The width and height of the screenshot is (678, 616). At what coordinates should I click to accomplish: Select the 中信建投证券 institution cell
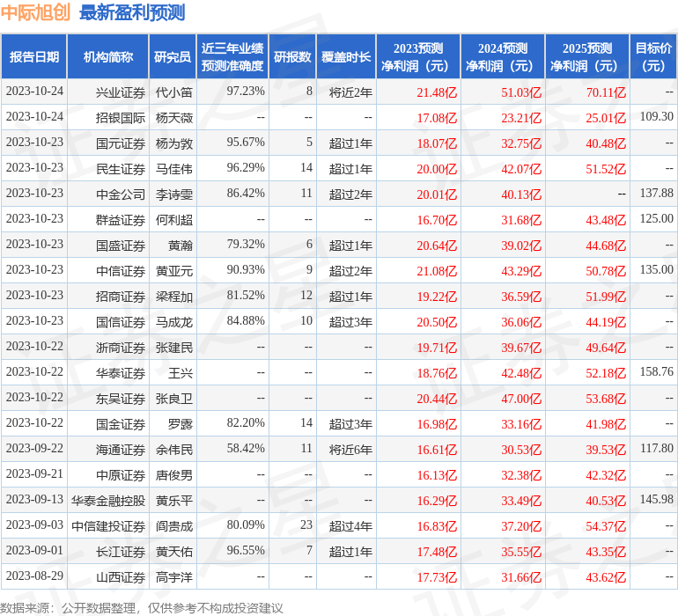coord(108,525)
